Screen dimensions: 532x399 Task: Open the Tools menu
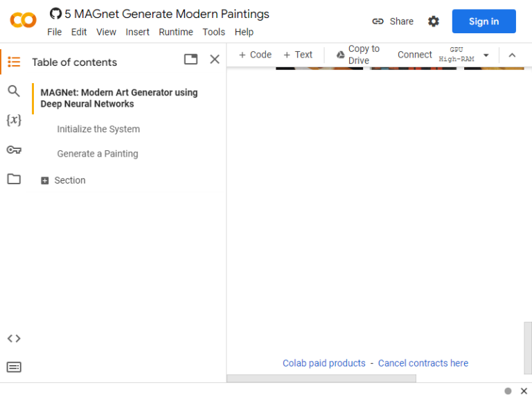(x=214, y=32)
